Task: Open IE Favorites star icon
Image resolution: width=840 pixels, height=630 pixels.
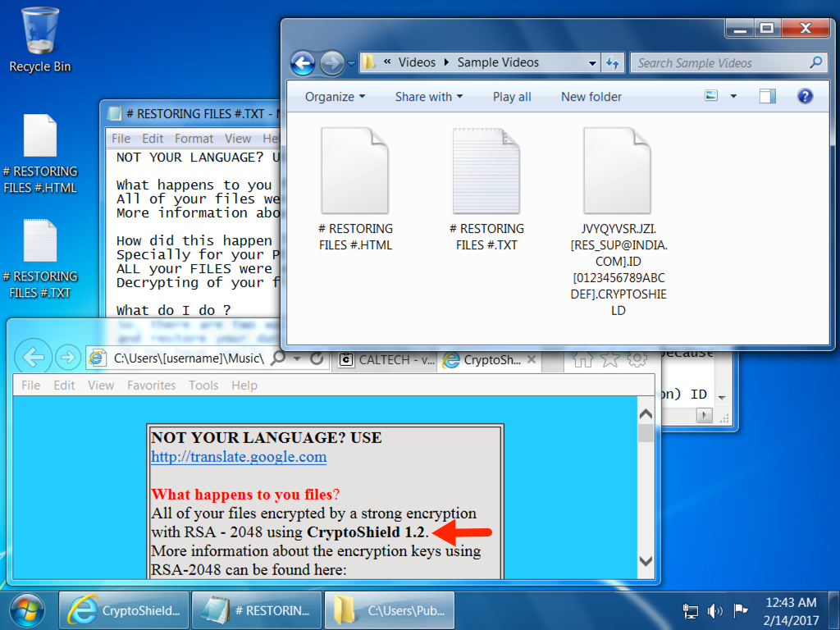Action: click(x=610, y=359)
